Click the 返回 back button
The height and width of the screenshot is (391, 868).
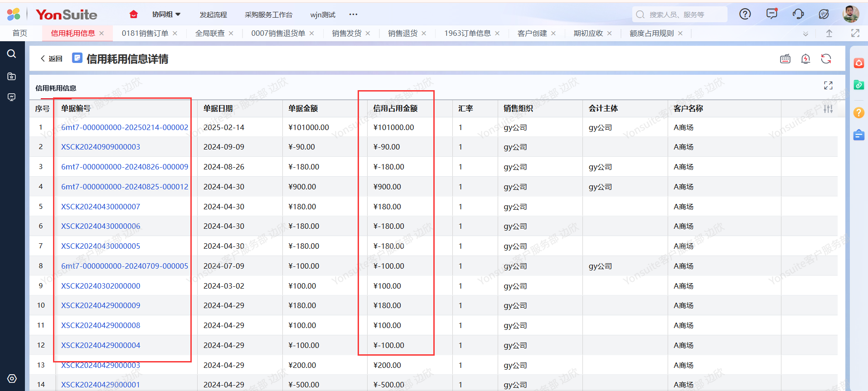coord(51,59)
